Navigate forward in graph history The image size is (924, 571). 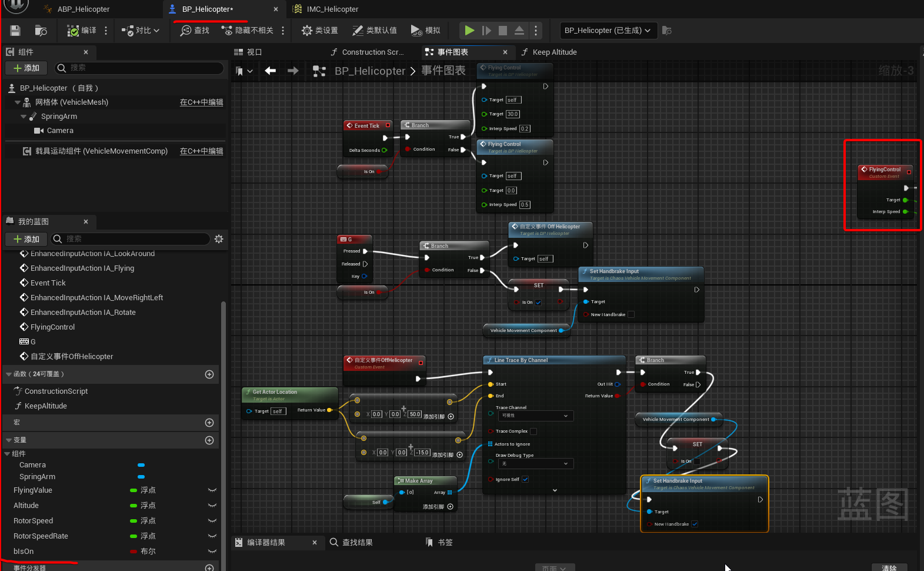tap(293, 71)
